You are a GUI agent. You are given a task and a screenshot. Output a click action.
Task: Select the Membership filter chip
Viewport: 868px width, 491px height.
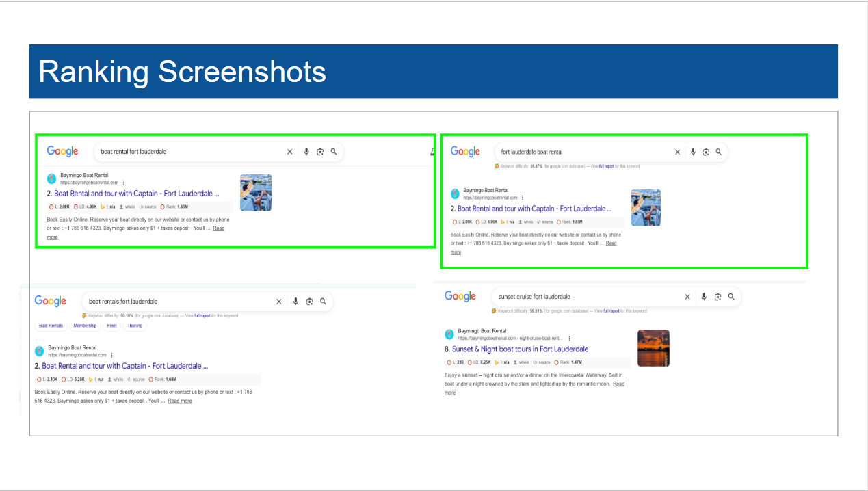85,326
